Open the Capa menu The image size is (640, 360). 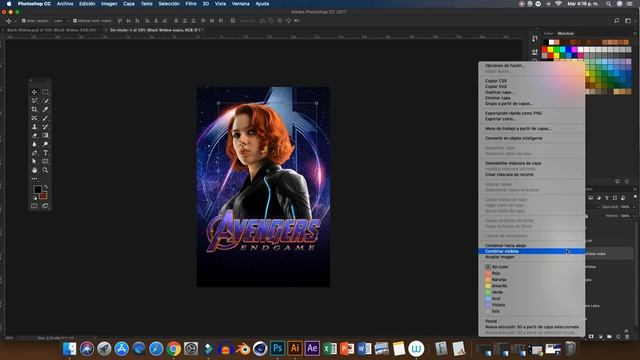(129, 4)
